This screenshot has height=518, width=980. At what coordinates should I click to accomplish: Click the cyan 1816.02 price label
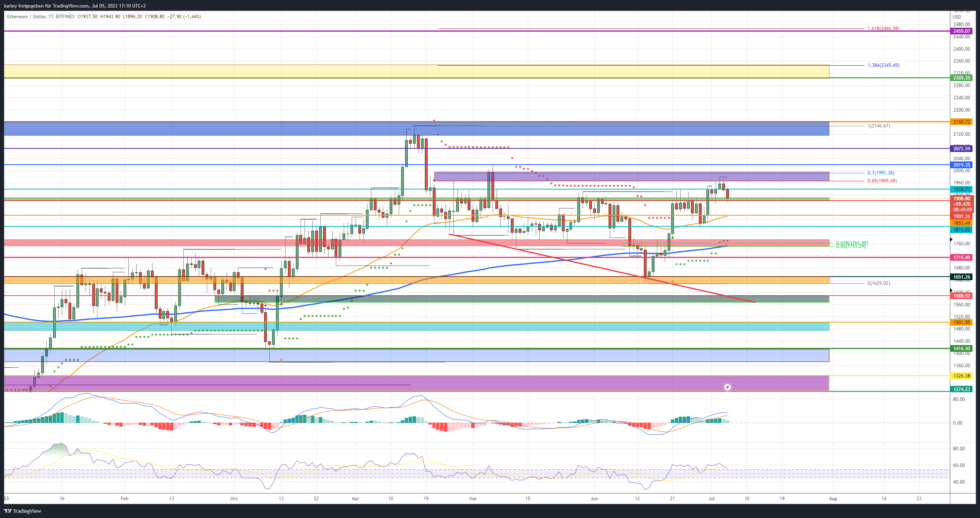(961, 230)
